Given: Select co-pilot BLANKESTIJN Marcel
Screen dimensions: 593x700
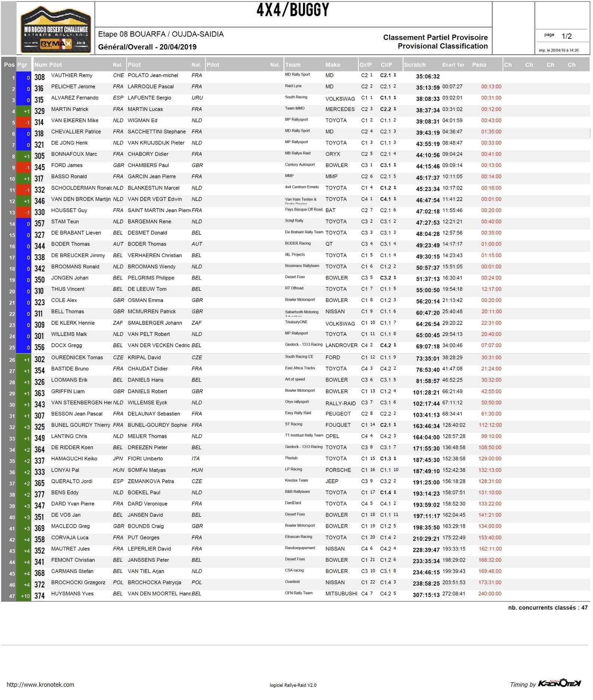Looking at the screenshot, I should pyautogui.click(x=153, y=188).
